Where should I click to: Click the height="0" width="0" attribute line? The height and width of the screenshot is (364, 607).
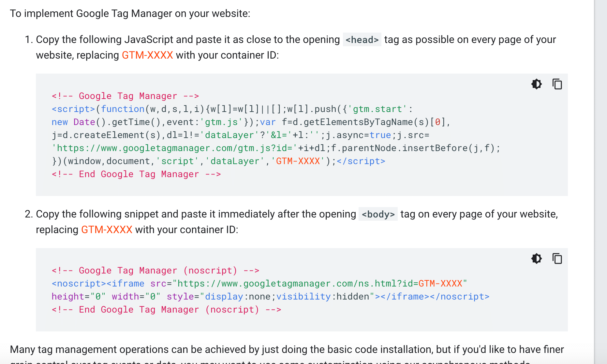pyautogui.click(x=271, y=297)
